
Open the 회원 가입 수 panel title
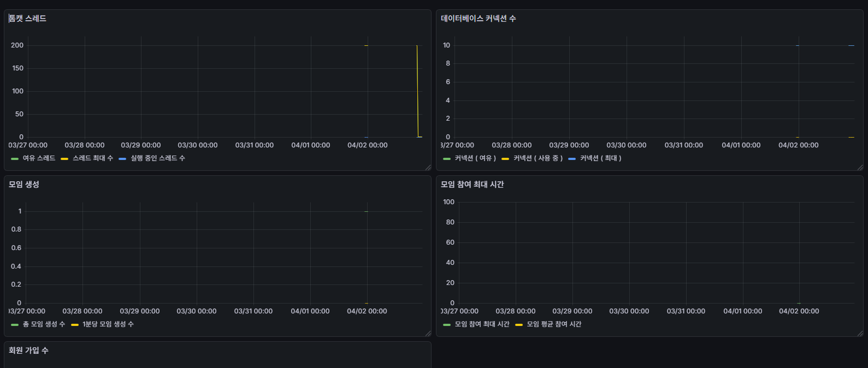28,351
